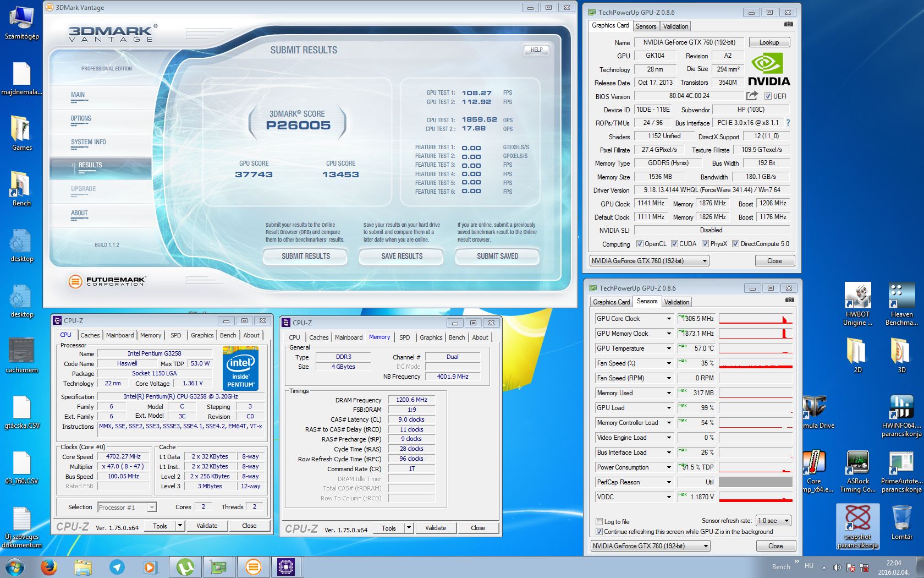The image size is (924, 578).
Task: Open uTorrent taskbar button
Action: click(185, 566)
